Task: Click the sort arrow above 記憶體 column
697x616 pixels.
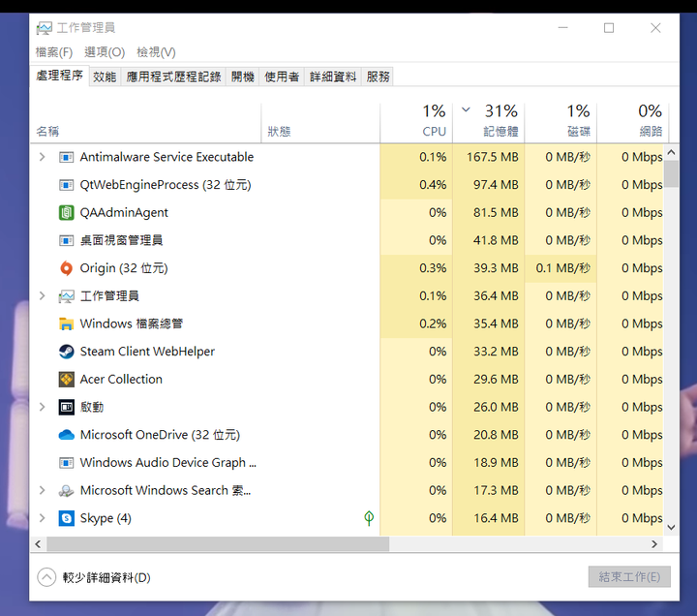Action: pos(466,109)
